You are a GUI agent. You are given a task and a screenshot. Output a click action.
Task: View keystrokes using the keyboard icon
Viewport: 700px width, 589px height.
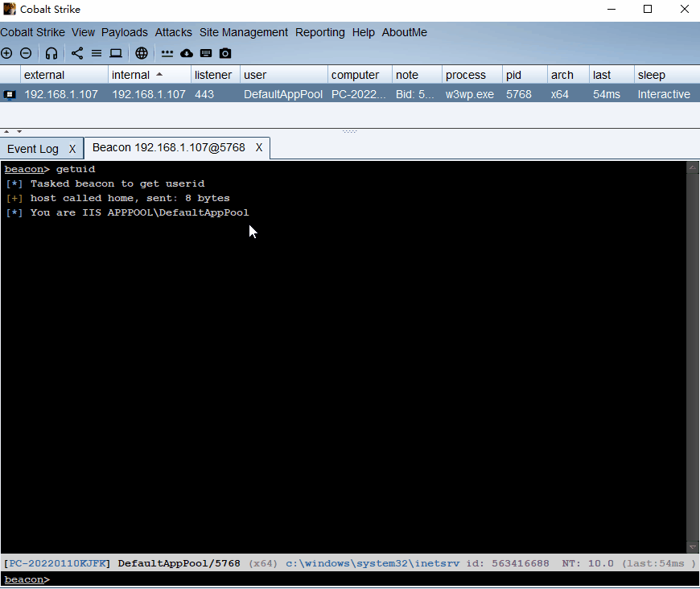point(206,54)
